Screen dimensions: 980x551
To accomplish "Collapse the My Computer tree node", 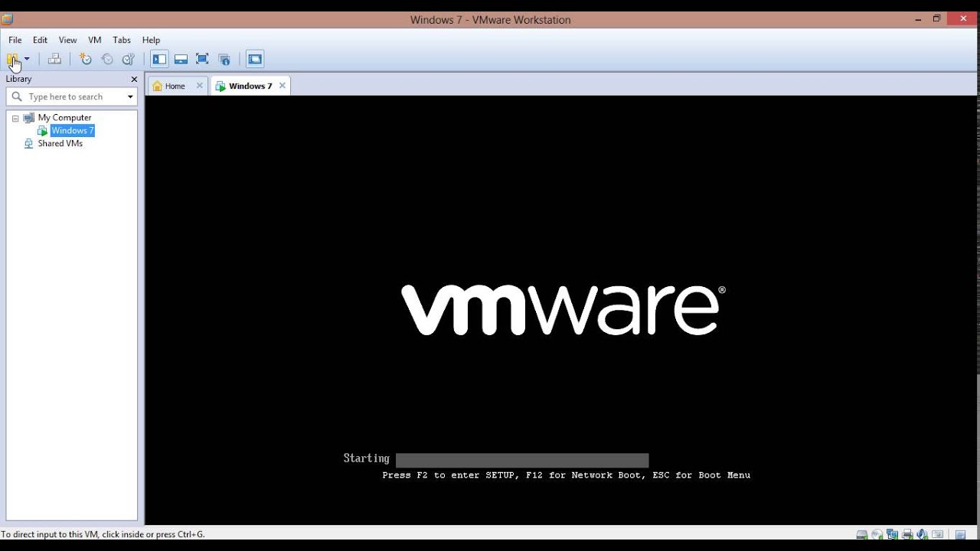I will [15, 119].
